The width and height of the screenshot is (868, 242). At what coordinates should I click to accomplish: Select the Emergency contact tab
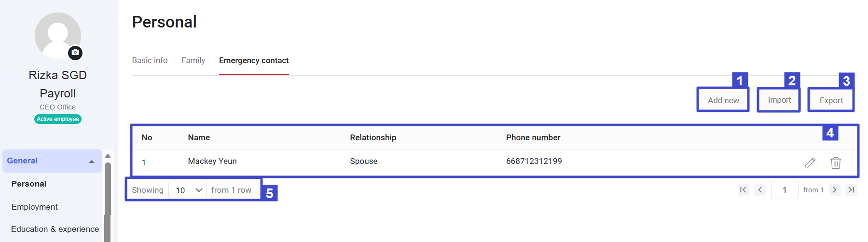254,60
